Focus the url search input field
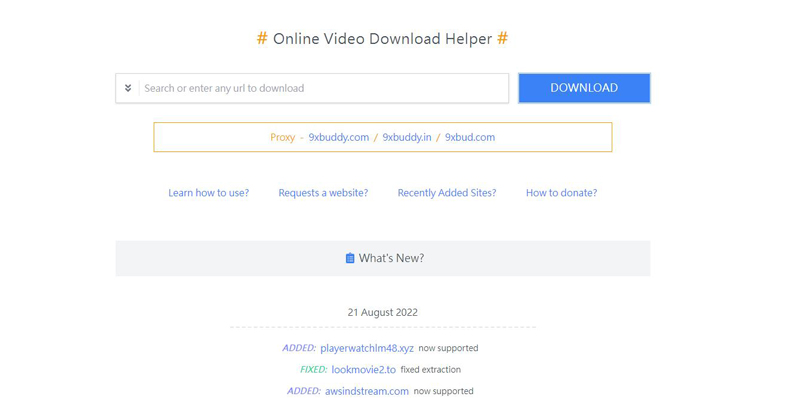800x398 pixels. click(323, 88)
